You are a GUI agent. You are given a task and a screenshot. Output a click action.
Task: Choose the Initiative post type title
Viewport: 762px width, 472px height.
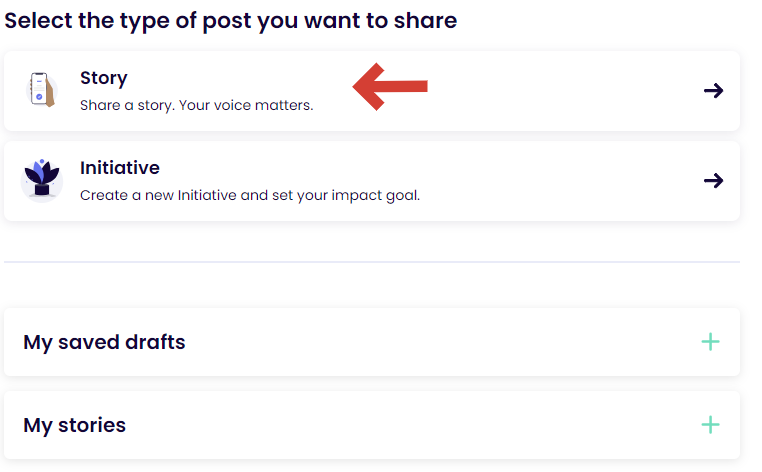click(x=120, y=168)
